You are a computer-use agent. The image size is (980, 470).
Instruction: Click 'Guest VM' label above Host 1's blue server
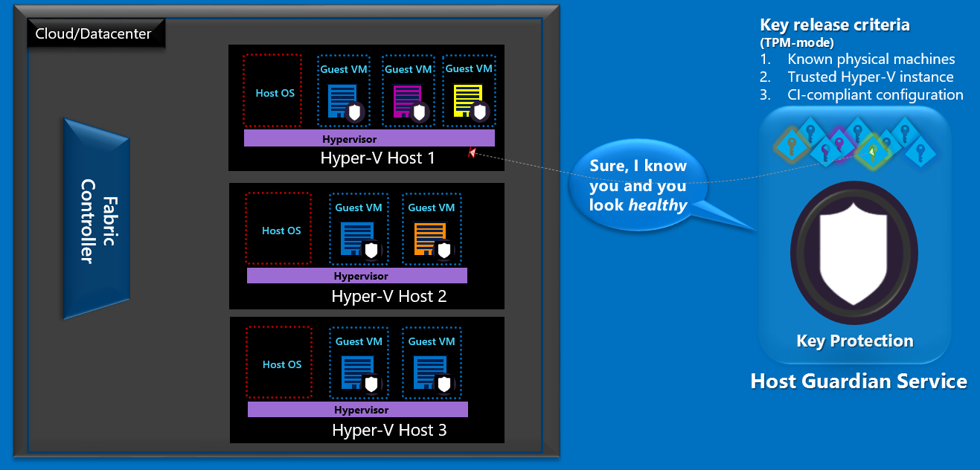(344, 69)
